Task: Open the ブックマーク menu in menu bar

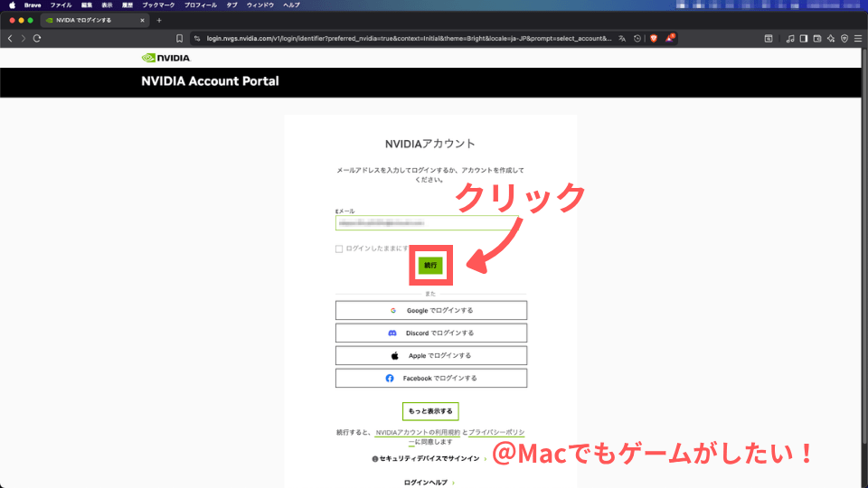Action: click(158, 5)
